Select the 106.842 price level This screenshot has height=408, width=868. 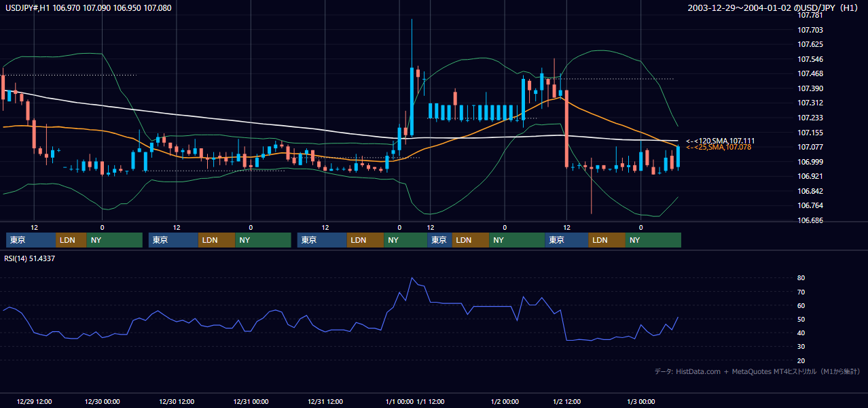[x=810, y=191]
